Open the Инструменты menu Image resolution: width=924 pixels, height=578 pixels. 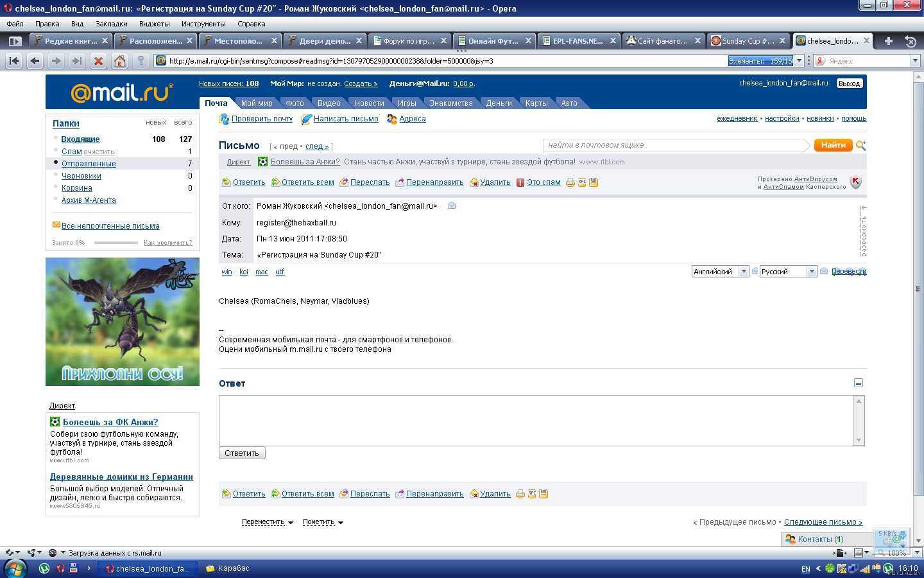[203, 24]
